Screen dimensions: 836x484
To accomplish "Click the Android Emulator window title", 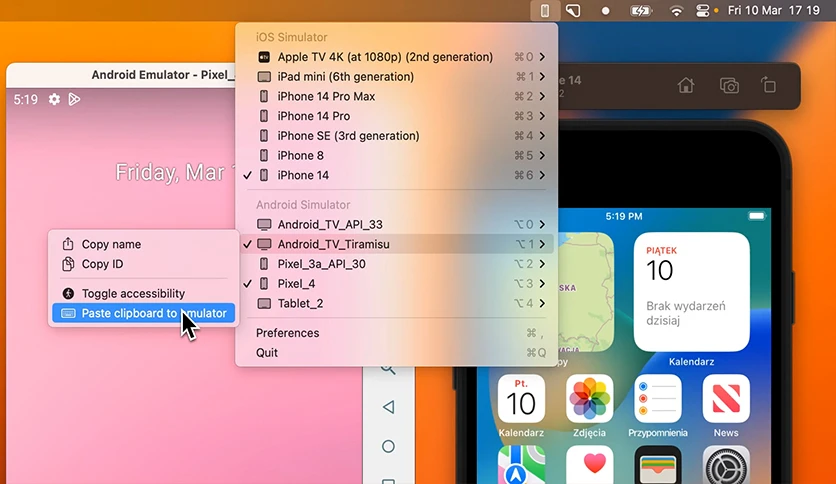I will (x=163, y=75).
